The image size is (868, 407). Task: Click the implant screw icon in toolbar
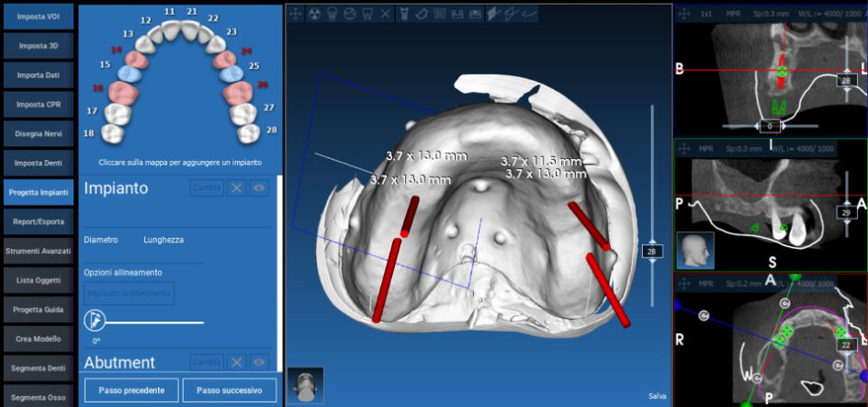[x=404, y=14]
